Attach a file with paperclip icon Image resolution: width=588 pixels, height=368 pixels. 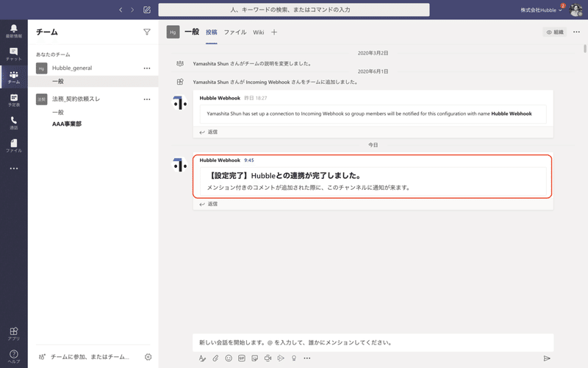click(x=215, y=358)
